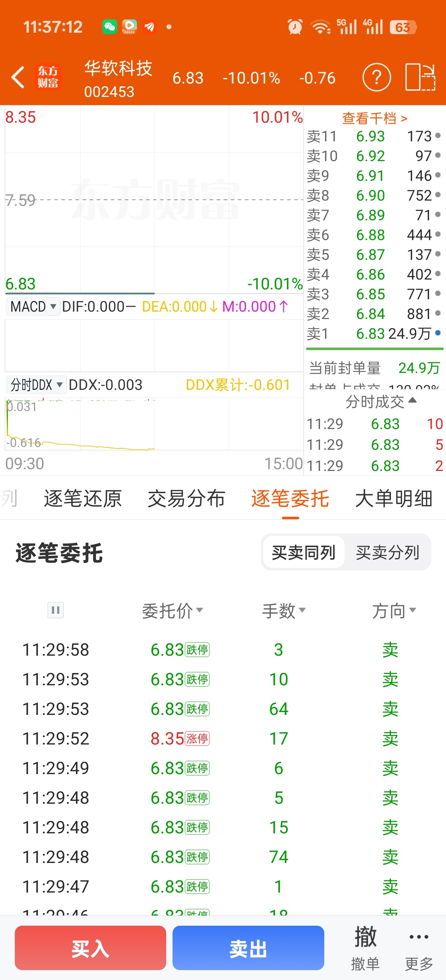Open the help question mark icon
446x980 pixels.
point(376,78)
